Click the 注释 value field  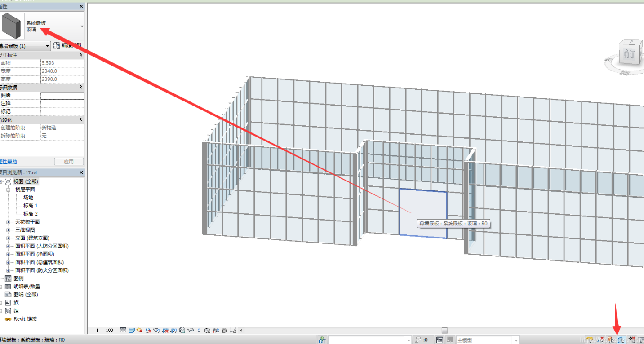point(62,103)
